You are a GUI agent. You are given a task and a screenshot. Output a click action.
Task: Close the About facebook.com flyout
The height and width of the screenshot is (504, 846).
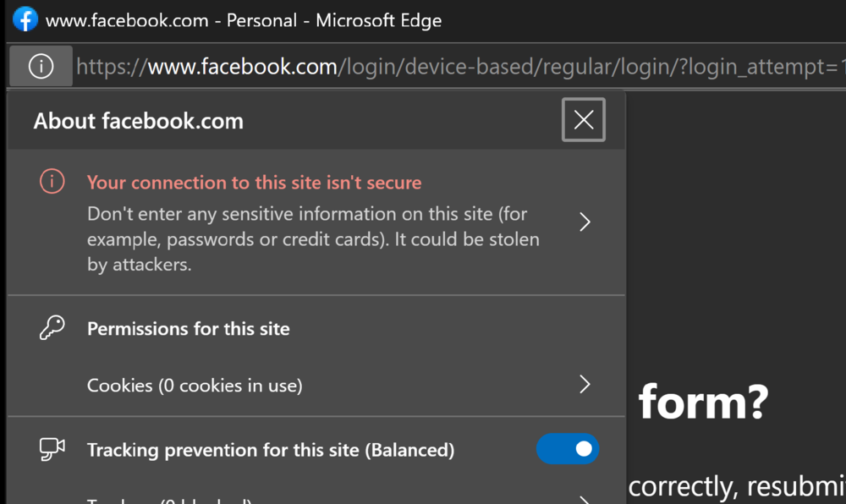coord(584,120)
